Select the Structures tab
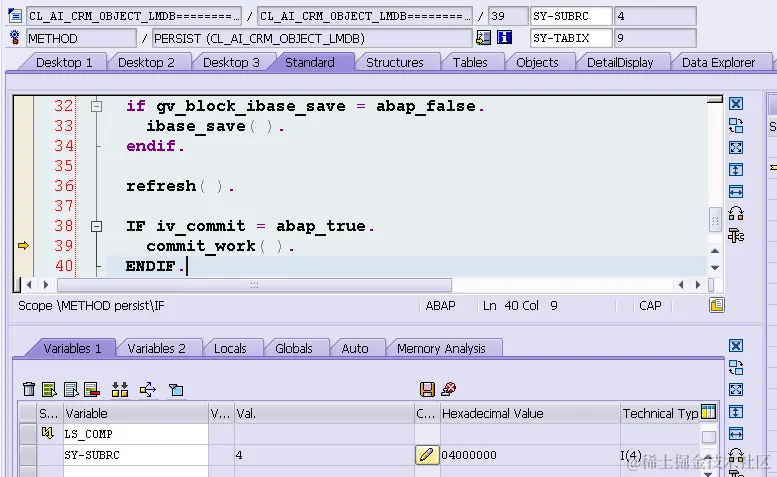The width and height of the screenshot is (777, 477). tap(394, 63)
